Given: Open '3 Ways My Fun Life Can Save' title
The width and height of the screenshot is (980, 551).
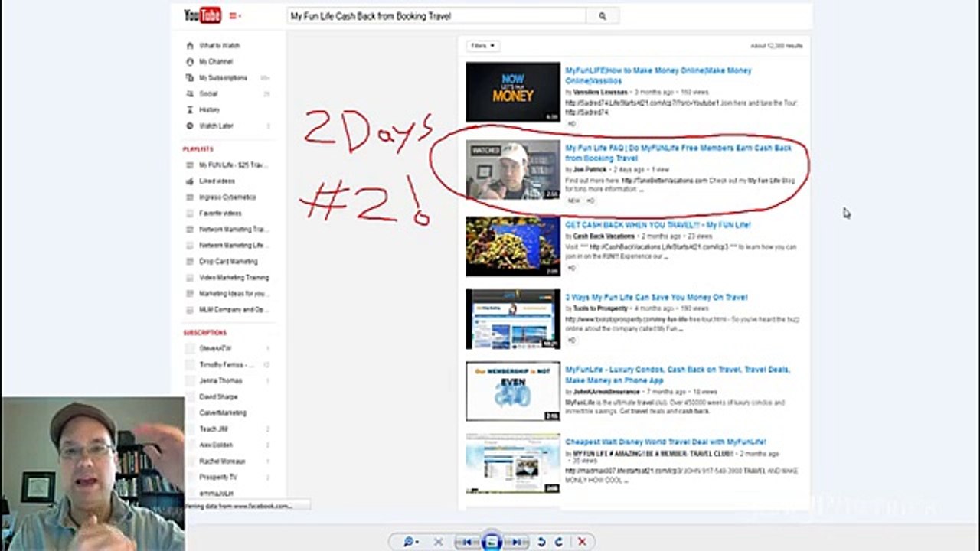Looking at the screenshot, I should [656, 297].
